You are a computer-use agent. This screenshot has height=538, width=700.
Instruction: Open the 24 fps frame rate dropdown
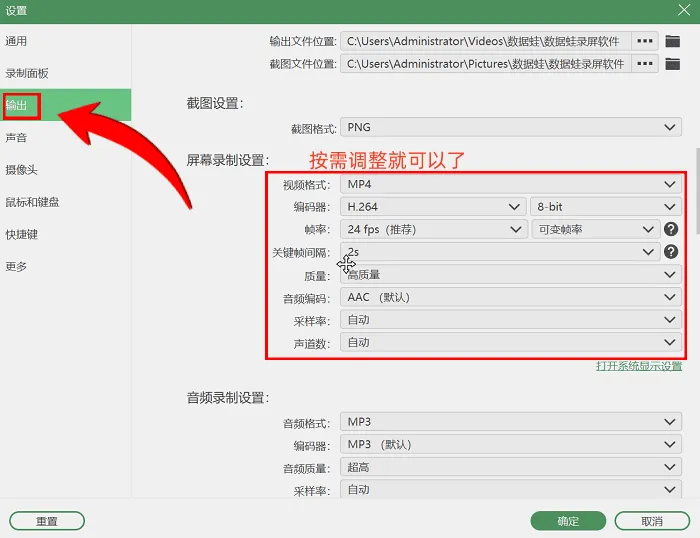pyautogui.click(x=434, y=229)
